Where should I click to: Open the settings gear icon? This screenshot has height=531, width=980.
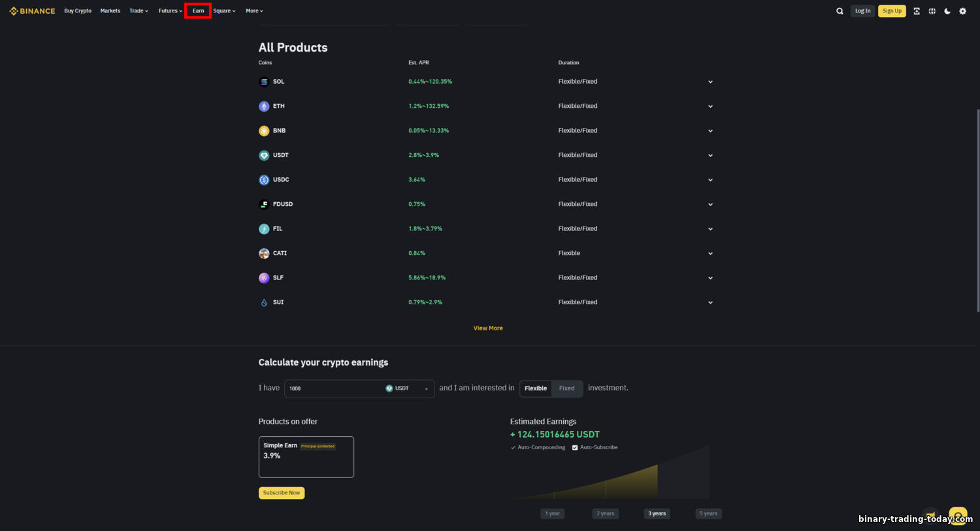(962, 11)
